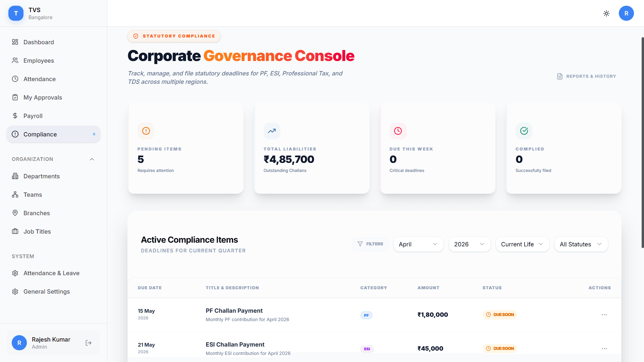
Task: Click the Amount column header
Action: [x=428, y=288]
